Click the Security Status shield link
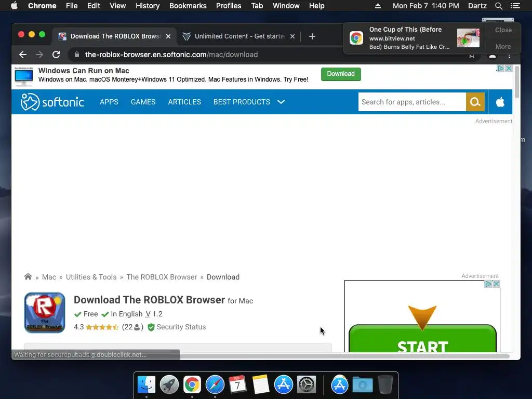This screenshot has height=399, width=532. click(177, 327)
